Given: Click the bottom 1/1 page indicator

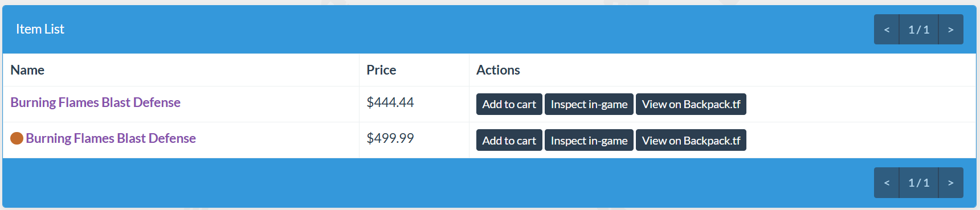Looking at the screenshot, I should pyautogui.click(x=918, y=183).
